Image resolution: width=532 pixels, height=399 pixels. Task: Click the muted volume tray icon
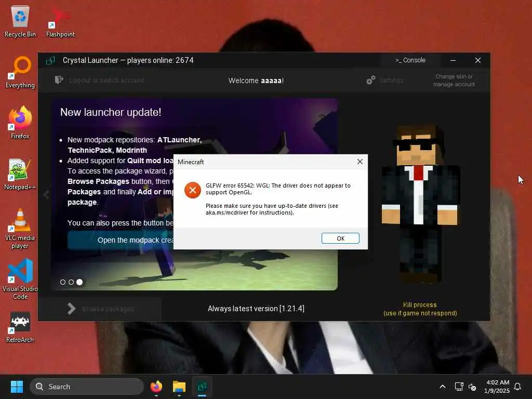(472, 387)
